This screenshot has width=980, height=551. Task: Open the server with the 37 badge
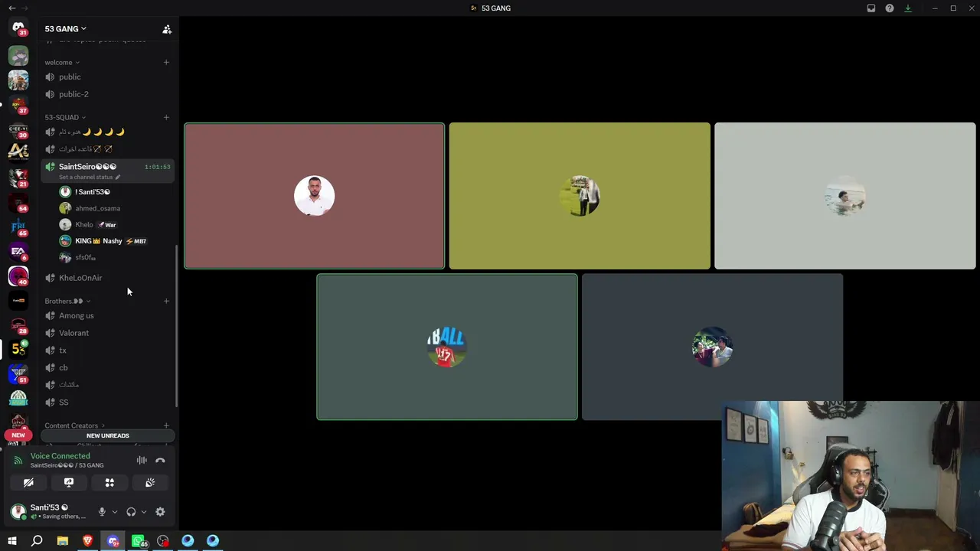[18, 104]
